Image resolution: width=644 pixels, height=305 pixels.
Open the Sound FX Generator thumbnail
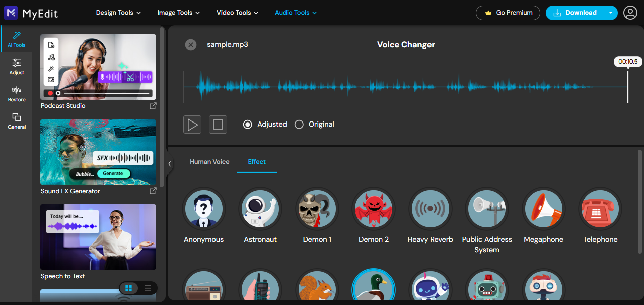pyautogui.click(x=98, y=152)
